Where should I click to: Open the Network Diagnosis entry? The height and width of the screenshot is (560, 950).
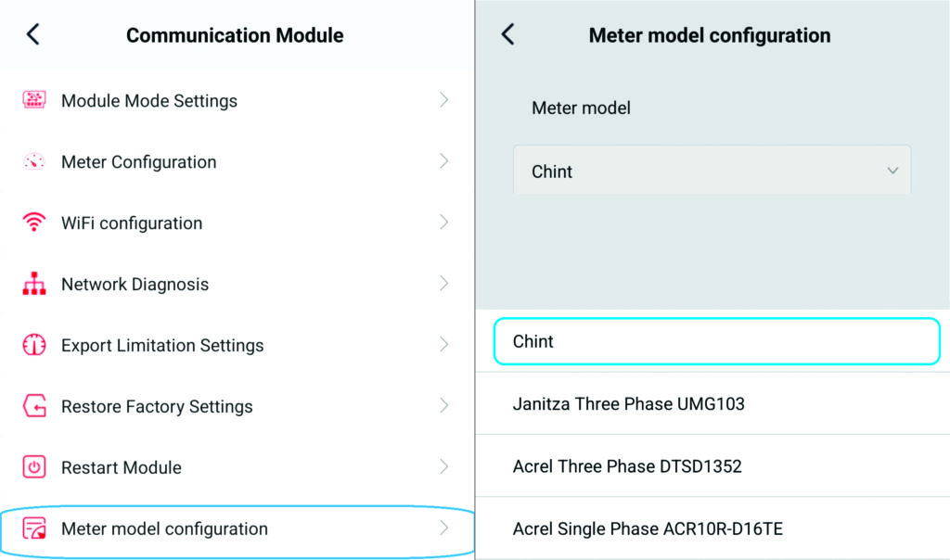[x=135, y=284]
